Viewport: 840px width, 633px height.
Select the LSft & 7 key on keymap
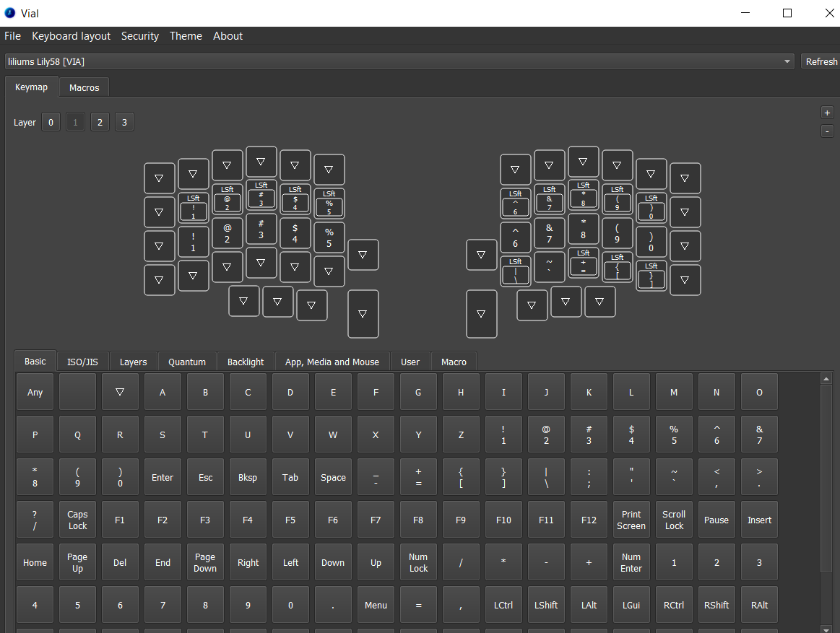pyautogui.click(x=549, y=198)
